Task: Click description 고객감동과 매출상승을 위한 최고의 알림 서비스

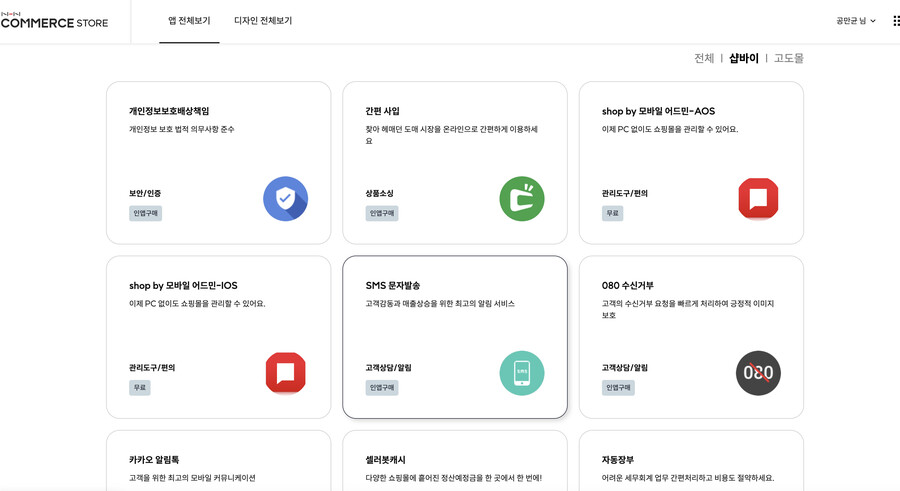Action: [x=440, y=303]
